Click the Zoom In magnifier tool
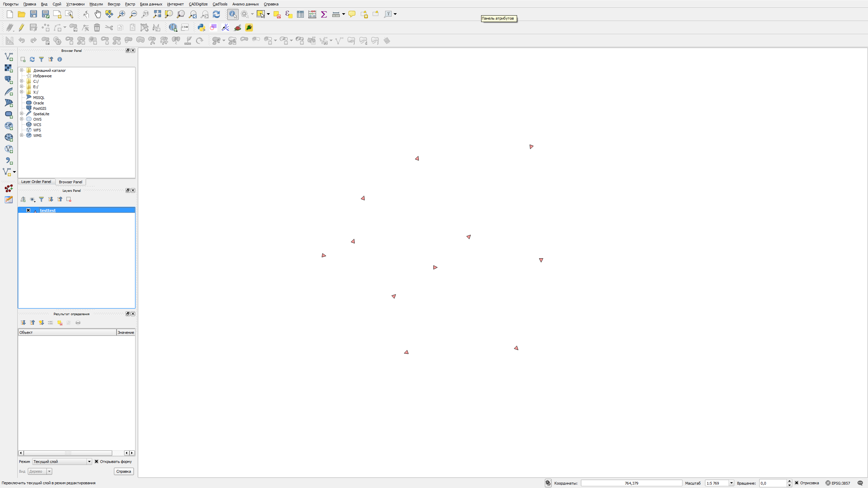The height and width of the screenshot is (488, 868). click(121, 14)
